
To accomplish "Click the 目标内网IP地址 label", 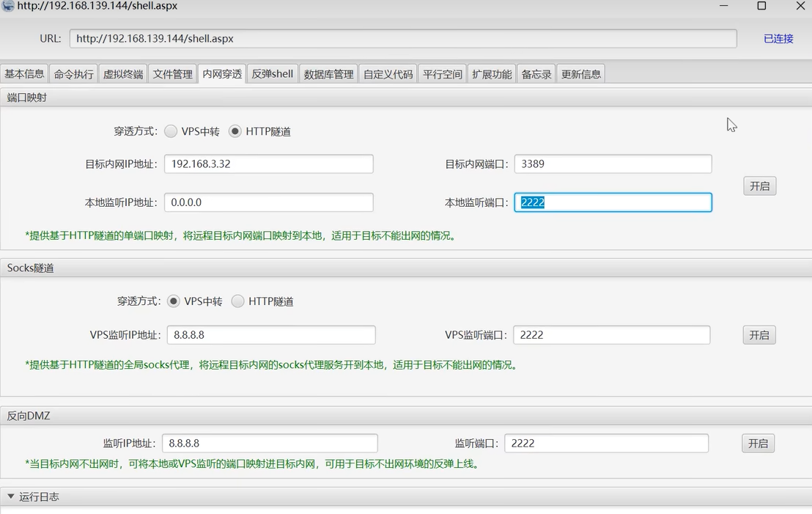I will 121,164.
